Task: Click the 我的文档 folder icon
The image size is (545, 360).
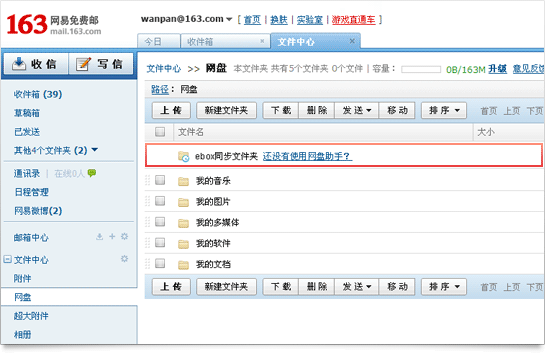Action: pos(183,265)
